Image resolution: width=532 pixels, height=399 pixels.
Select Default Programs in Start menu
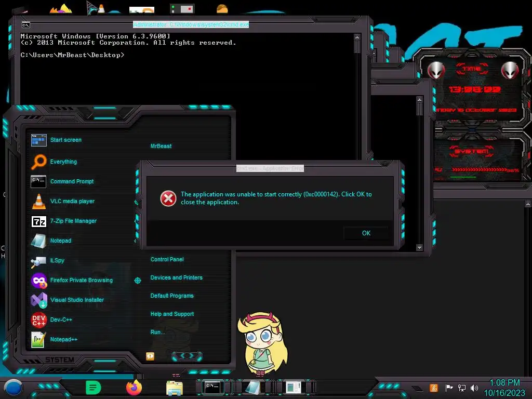[172, 296]
